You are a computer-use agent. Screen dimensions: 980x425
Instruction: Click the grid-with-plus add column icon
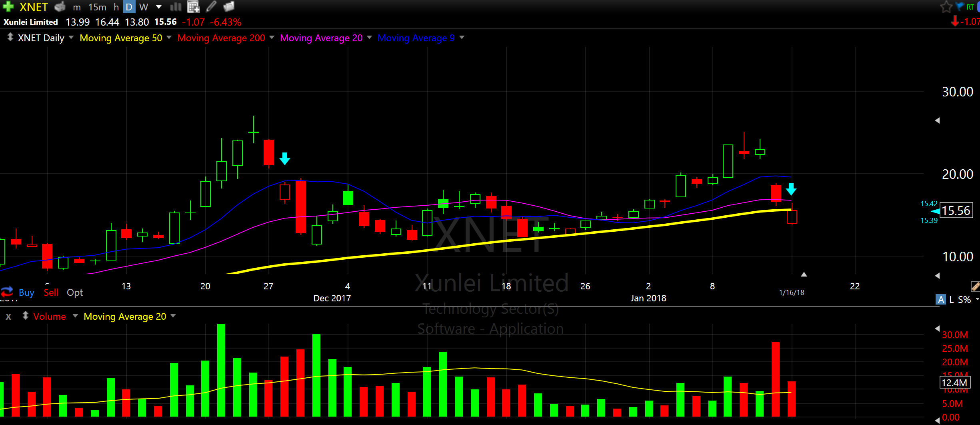(x=194, y=7)
